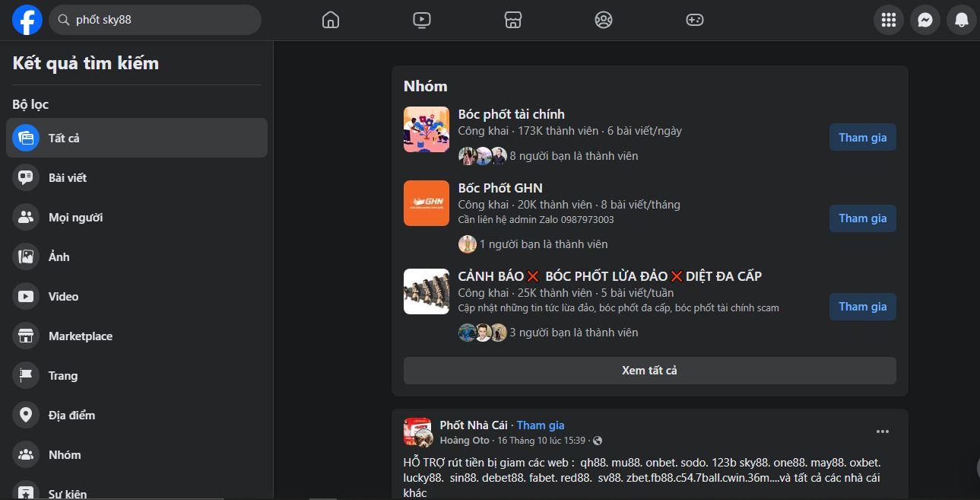Join the Bốc Phốt GHN group
Viewport: 980px width, 500px height.
(x=862, y=218)
